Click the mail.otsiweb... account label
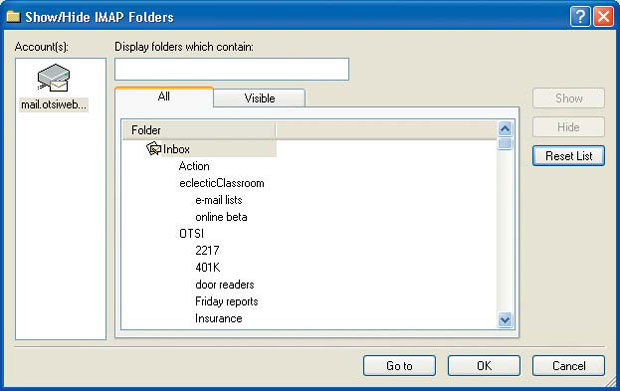 54,105
